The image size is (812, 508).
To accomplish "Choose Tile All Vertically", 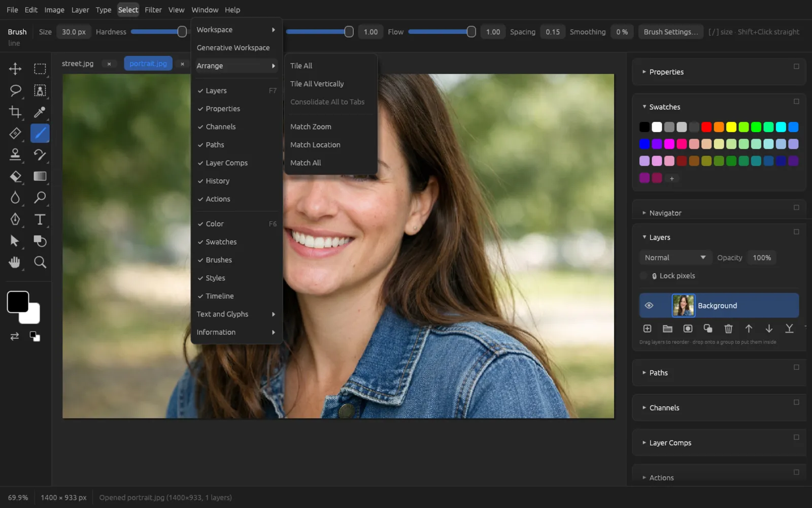I will click(x=331, y=84).
